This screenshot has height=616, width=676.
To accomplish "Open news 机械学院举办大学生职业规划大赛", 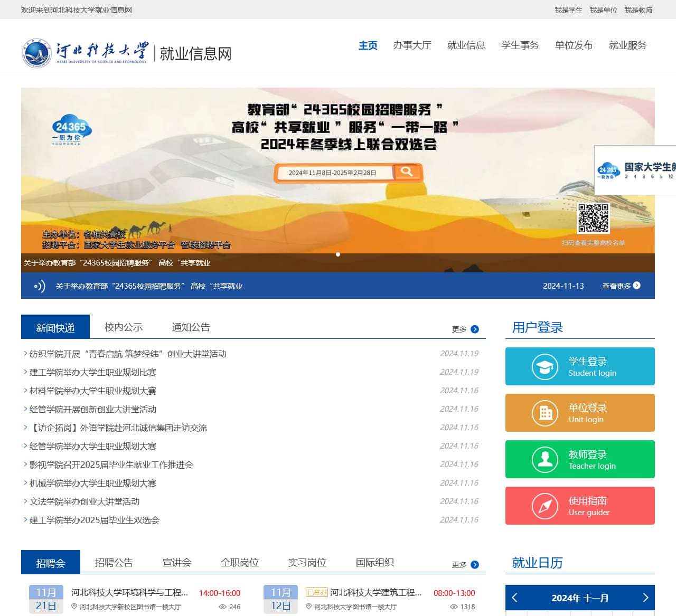I will tap(93, 484).
